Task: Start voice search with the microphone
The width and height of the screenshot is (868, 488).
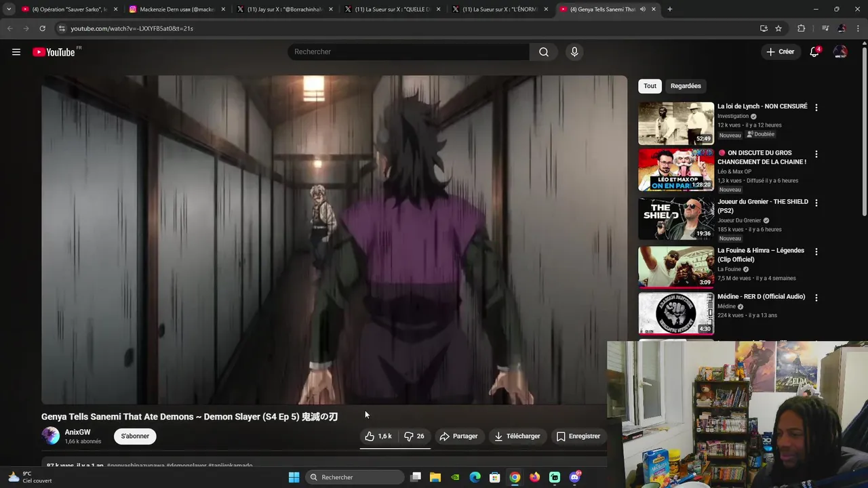Action: click(574, 52)
